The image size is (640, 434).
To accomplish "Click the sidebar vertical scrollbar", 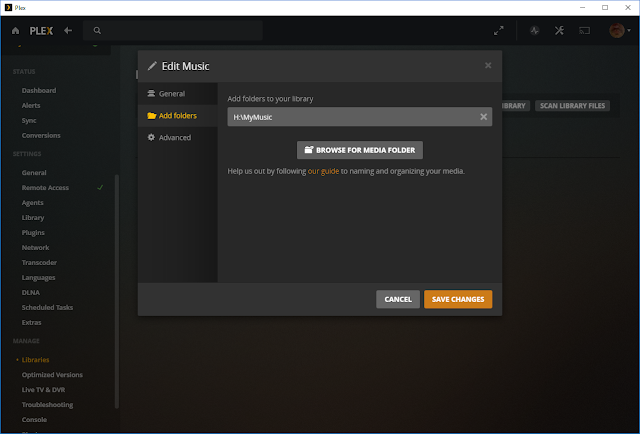I will click(x=117, y=292).
